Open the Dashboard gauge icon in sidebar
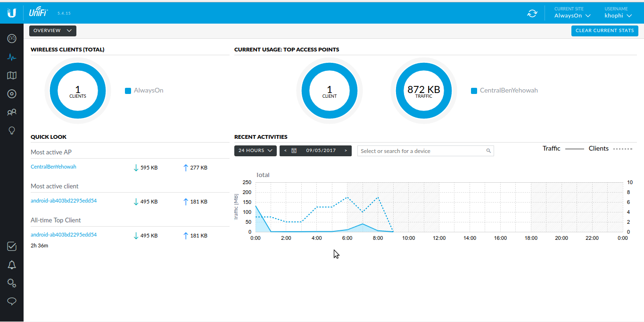 pos(11,38)
